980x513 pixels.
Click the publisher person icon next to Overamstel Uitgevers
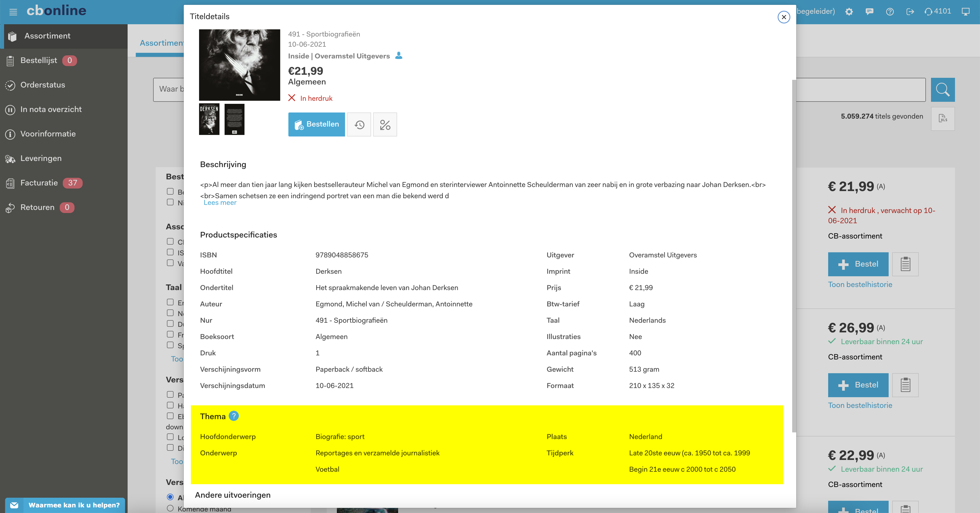[x=399, y=56]
